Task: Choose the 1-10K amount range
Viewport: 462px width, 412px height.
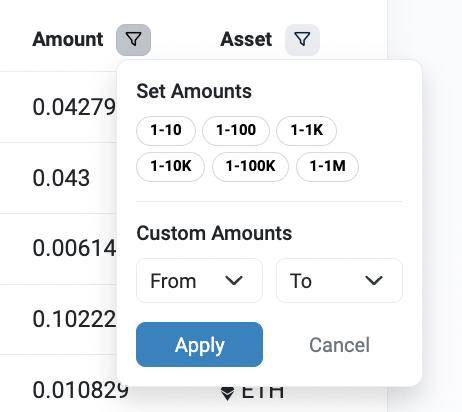Action: click(x=170, y=167)
